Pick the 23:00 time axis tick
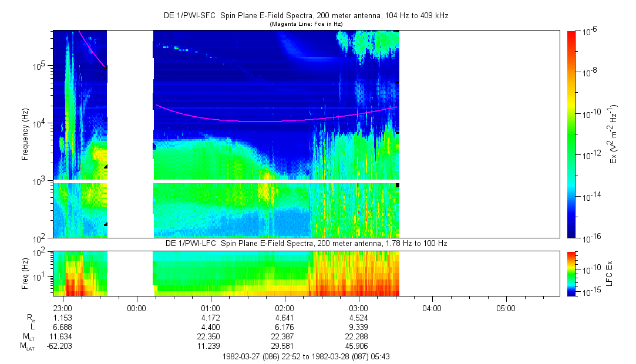Screen dimensions: 636x364 click(x=62, y=308)
